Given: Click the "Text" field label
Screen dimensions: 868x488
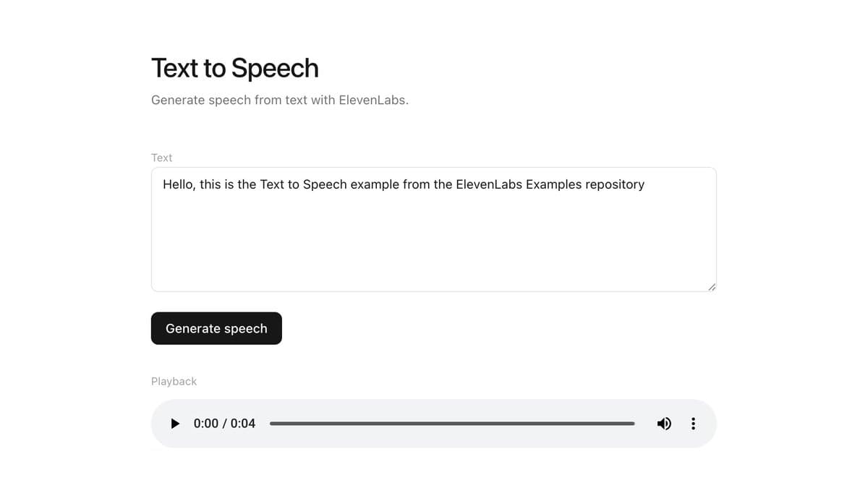Looking at the screenshot, I should tap(161, 158).
